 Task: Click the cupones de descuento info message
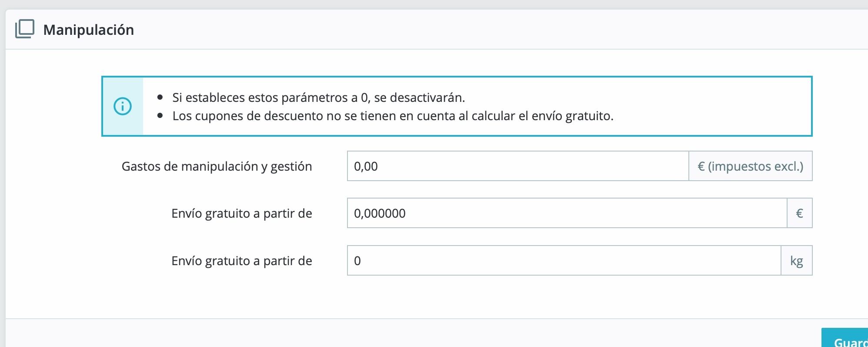(393, 116)
